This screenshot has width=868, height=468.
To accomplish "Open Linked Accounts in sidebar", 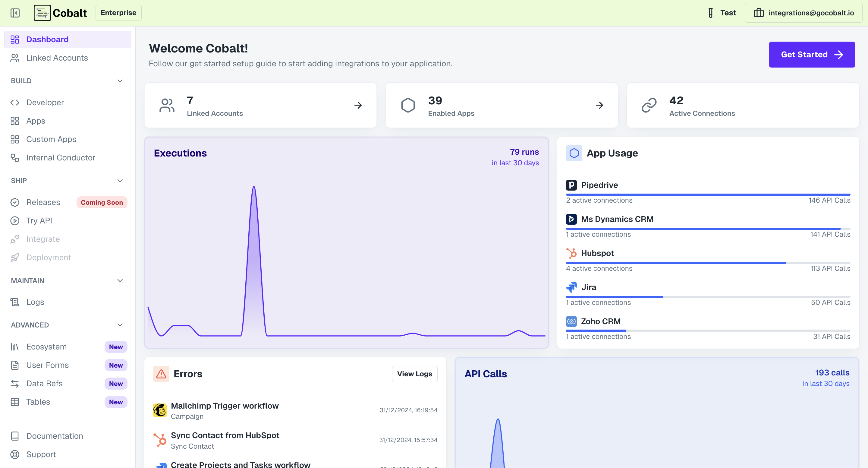I will click(57, 58).
